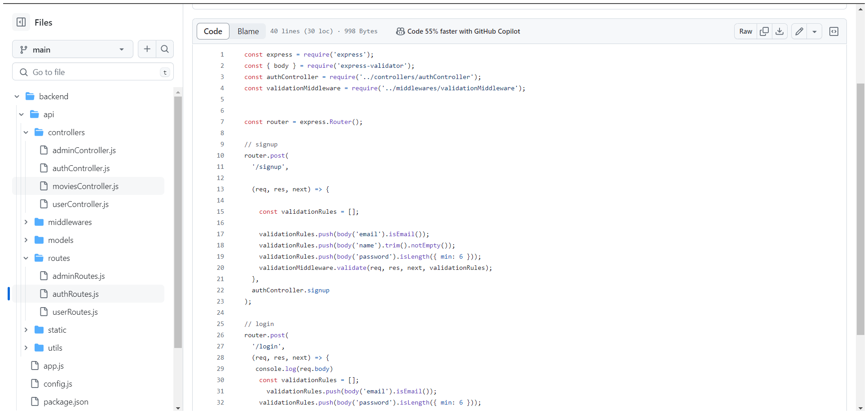Expand the middlewares folder
Image resolution: width=868 pixels, height=414 pixels.
(26, 222)
